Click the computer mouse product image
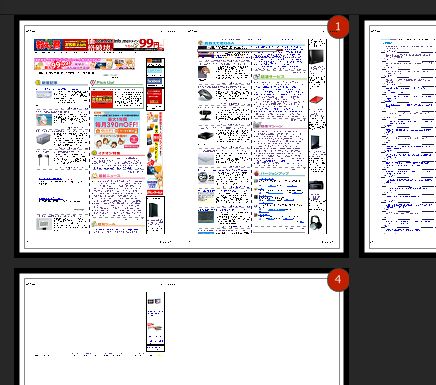This screenshot has height=385, width=436. click(x=205, y=95)
